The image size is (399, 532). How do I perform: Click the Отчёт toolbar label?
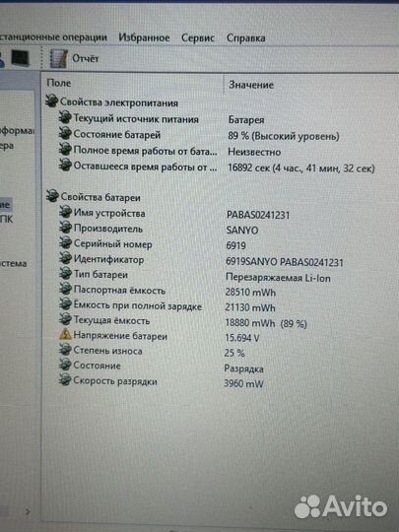click(85, 59)
